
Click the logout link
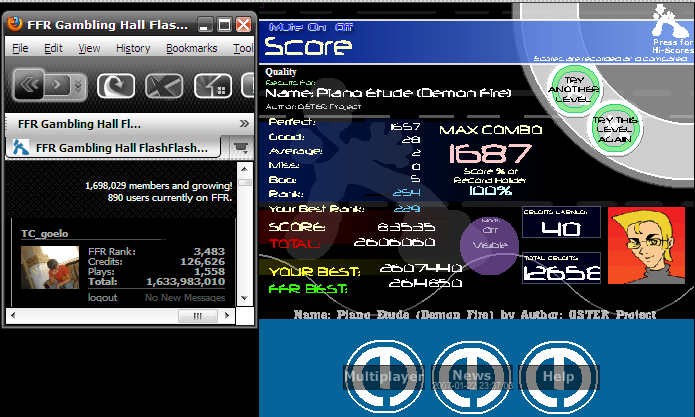[102, 297]
